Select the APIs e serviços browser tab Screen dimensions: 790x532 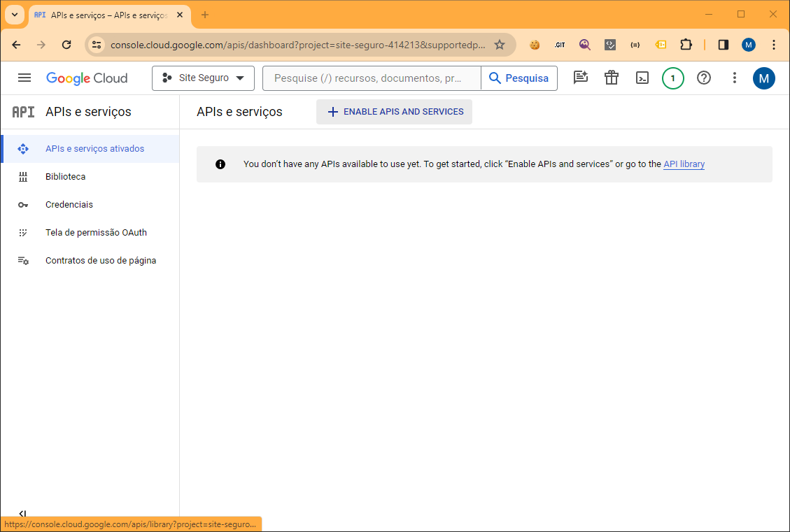(110, 15)
